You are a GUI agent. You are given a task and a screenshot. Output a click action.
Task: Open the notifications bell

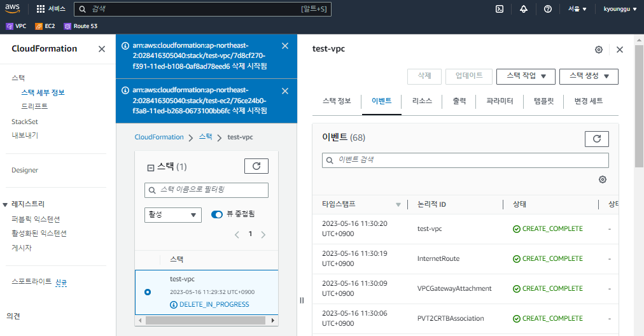[x=524, y=9]
